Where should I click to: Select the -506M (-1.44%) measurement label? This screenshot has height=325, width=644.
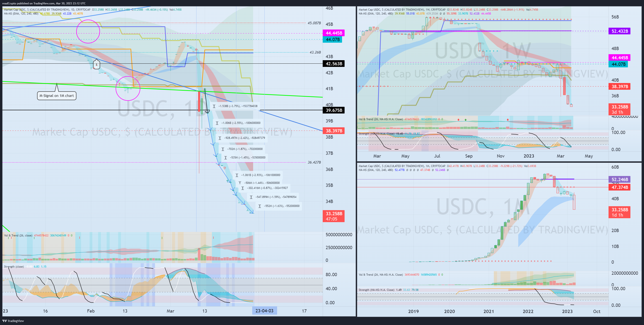(259, 183)
